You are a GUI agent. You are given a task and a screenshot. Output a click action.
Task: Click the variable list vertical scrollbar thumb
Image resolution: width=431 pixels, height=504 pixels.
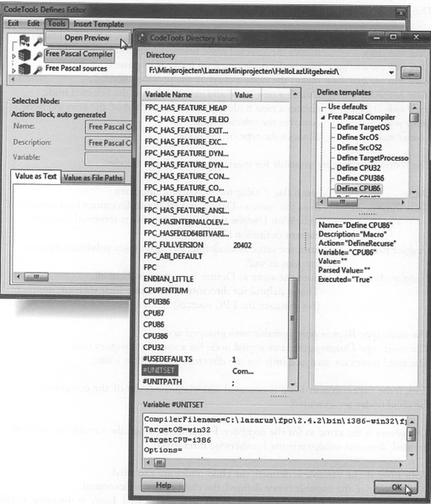pos(293,318)
